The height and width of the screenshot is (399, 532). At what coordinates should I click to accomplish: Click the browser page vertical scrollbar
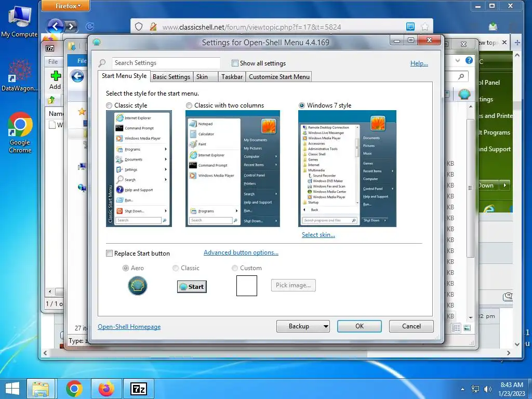(x=517, y=199)
